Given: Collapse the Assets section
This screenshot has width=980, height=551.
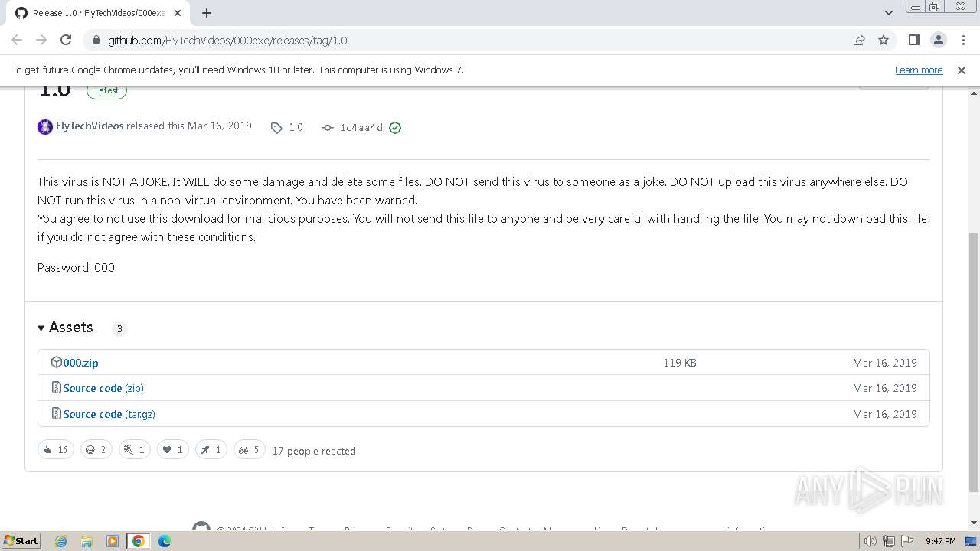Looking at the screenshot, I should click(x=65, y=328).
